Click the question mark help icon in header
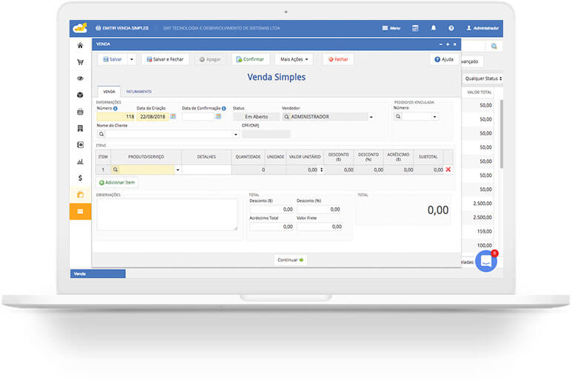The height and width of the screenshot is (392, 572). click(x=451, y=28)
